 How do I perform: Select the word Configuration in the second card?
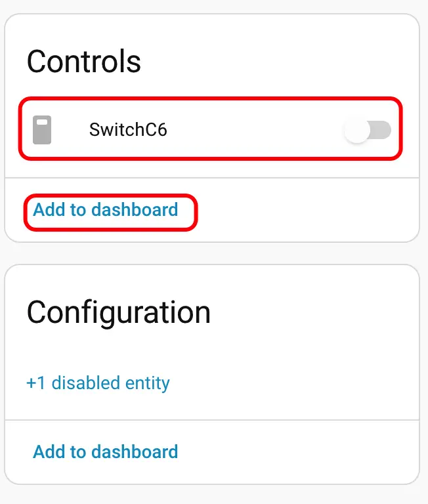(x=118, y=312)
